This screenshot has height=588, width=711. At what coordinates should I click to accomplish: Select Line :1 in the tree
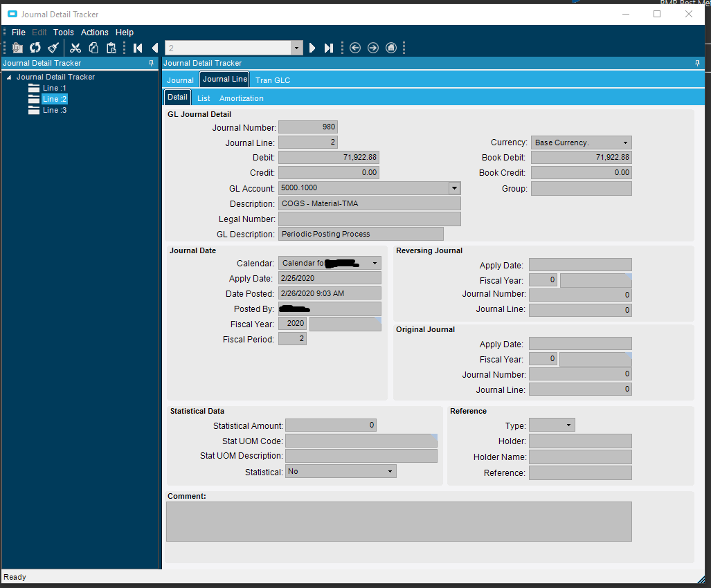pyautogui.click(x=54, y=88)
